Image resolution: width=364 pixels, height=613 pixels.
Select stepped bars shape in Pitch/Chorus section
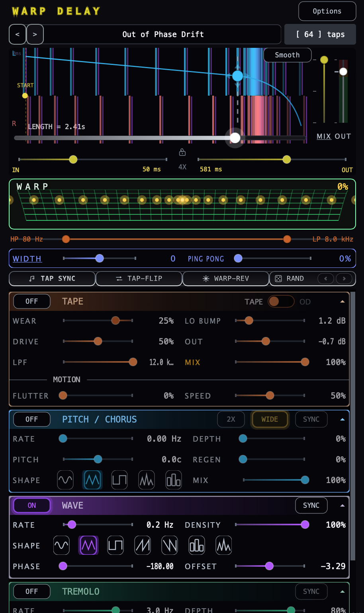(174, 480)
